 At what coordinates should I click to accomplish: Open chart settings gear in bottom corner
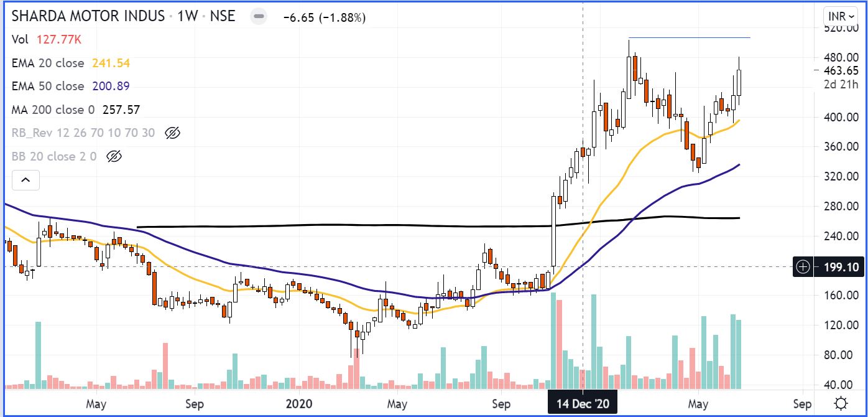[x=841, y=403]
